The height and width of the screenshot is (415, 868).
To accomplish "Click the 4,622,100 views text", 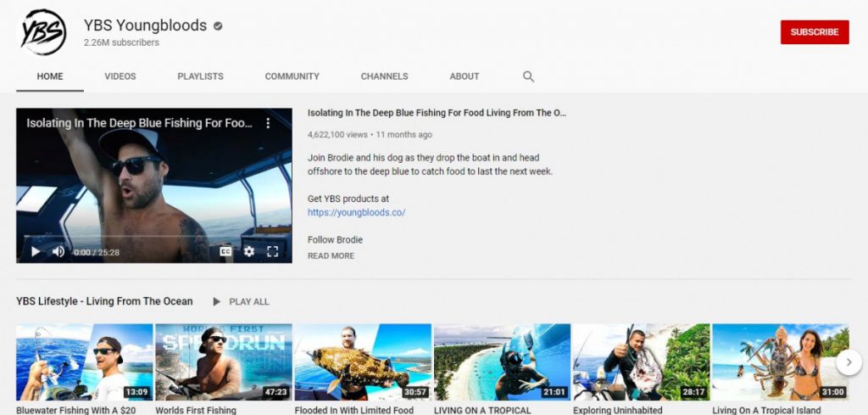I will [x=337, y=135].
